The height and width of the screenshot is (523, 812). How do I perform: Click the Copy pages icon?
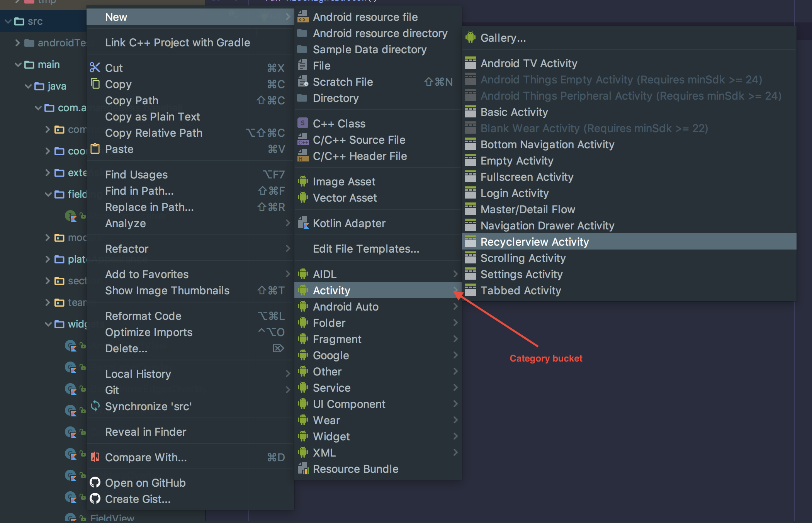(x=95, y=83)
